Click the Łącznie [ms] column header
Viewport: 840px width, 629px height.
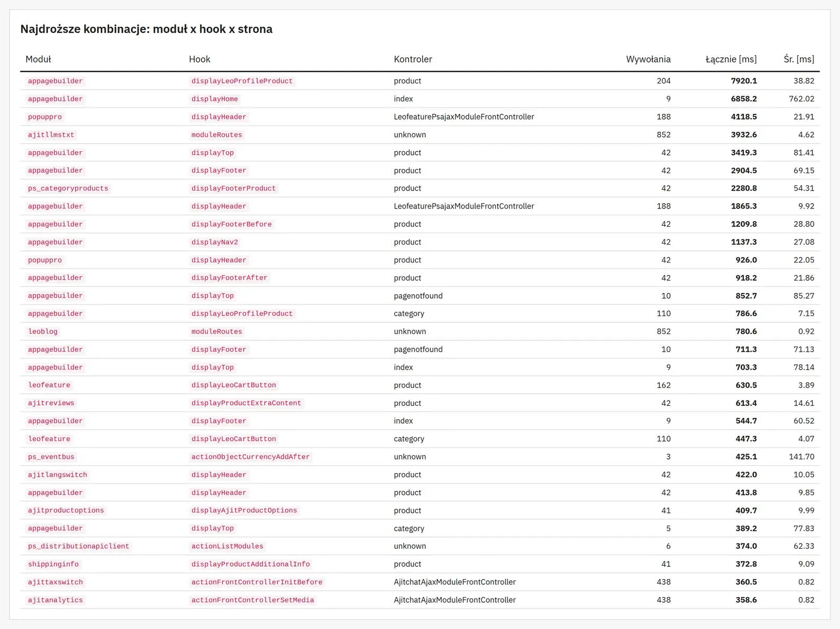coord(731,59)
